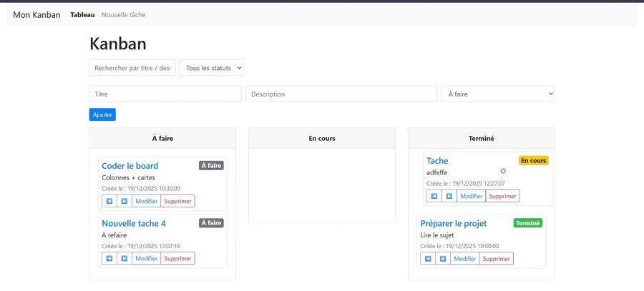Screen dimensions: 644x291
Task: Click the green 'Terminé' badge
Action: point(528,223)
